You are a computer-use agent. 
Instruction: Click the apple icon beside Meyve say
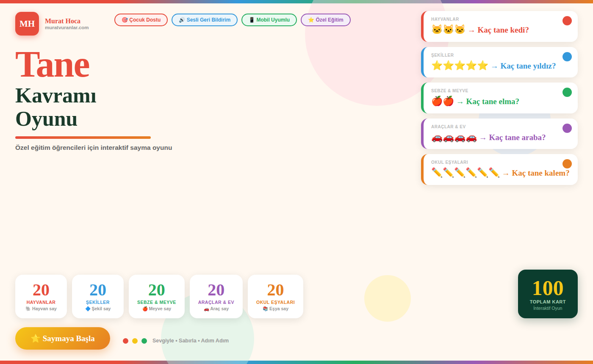(145, 309)
